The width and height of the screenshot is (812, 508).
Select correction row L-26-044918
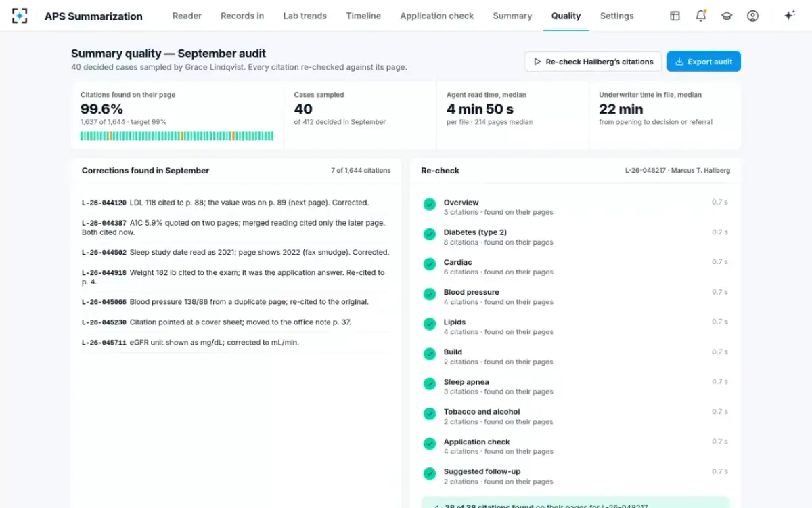pos(235,277)
